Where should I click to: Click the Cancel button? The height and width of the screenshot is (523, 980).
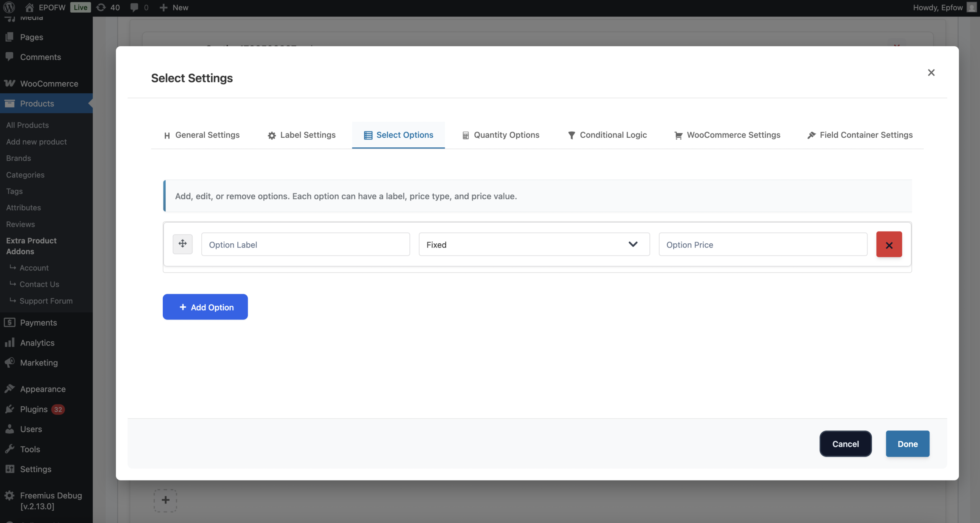coord(845,444)
